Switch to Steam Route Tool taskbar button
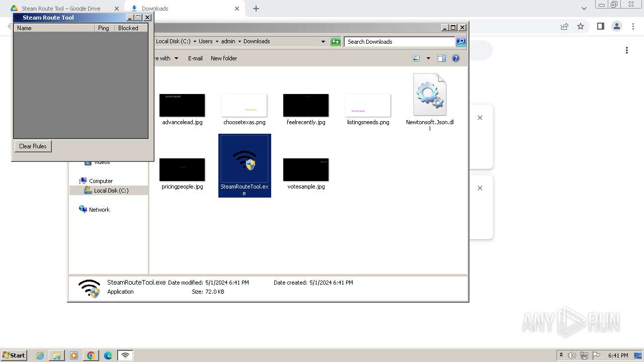The width and height of the screenshot is (644, 362). pos(125,355)
